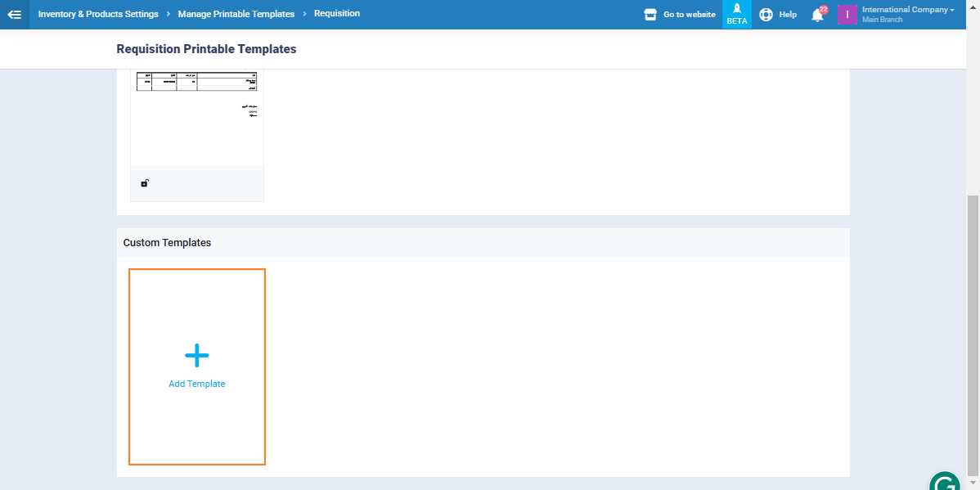Screen dimensions: 980x490
Task: Select the Requisition breadcrumb item
Action: (x=336, y=14)
